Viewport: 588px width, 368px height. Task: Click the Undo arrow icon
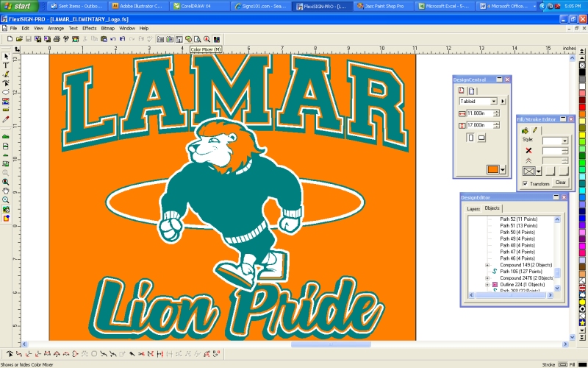pos(113,39)
